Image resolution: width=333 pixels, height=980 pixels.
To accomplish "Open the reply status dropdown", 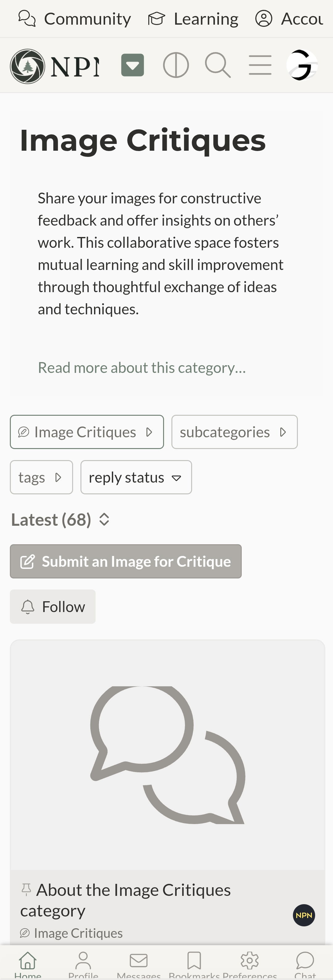I will pyautogui.click(x=136, y=477).
